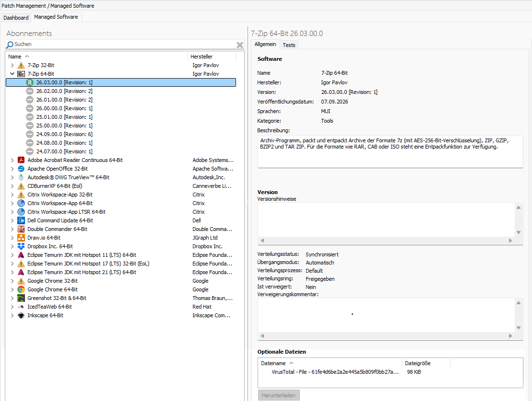Expand the Dropbox Inc. 64-Bit node
This screenshot has height=403, width=532.
12,246
